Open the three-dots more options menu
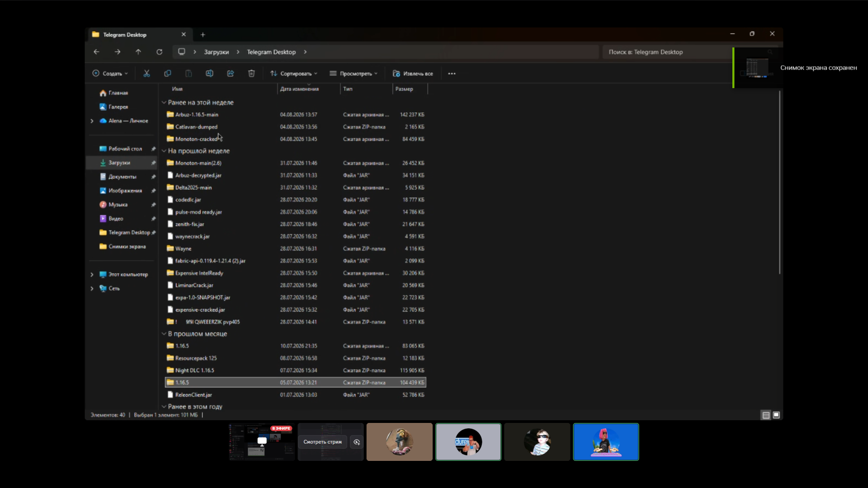 pos(452,73)
